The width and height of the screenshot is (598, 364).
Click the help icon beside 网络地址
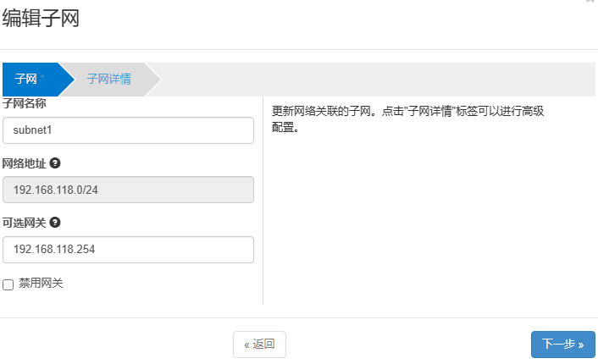point(55,163)
